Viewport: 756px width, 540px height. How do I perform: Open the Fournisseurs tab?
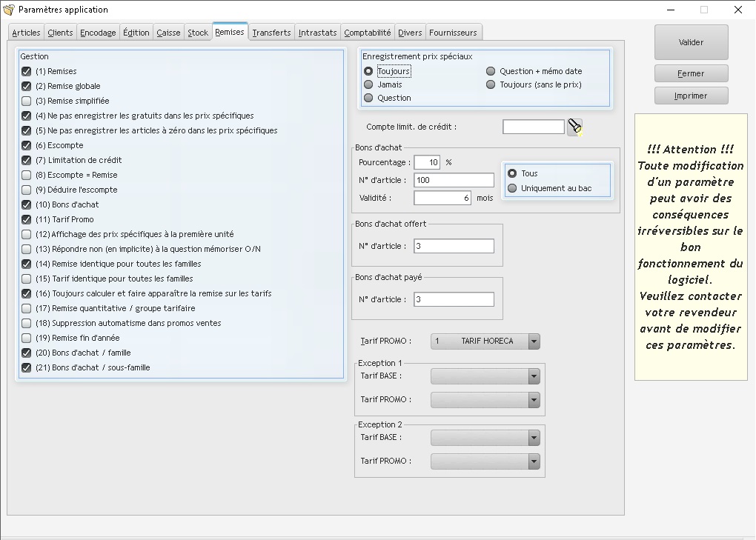pyautogui.click(x=453, y=33)
